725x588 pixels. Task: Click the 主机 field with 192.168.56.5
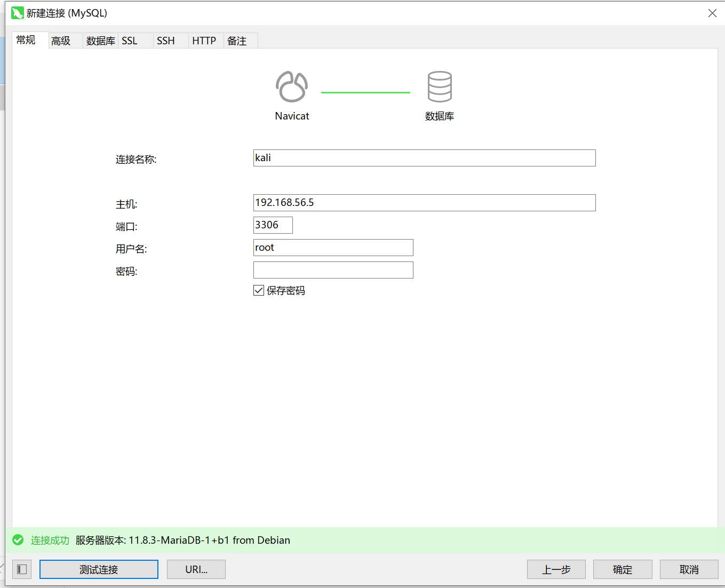point(424,203)
